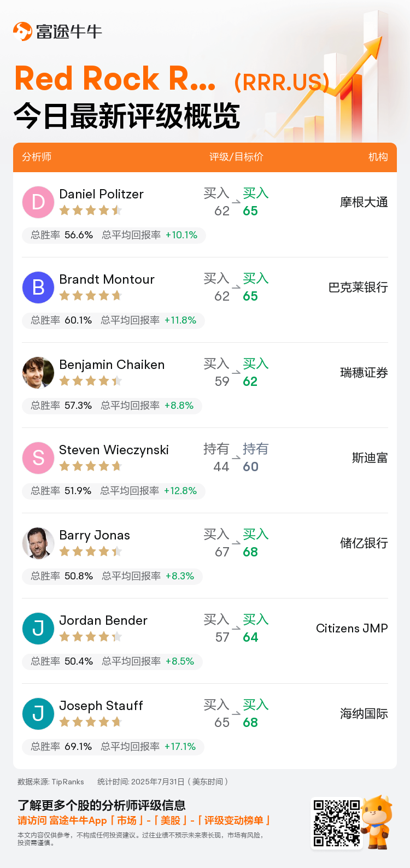
Task: Click the 摩根大通 institution name
Action: pyautogui.click(x=364, y=202)
